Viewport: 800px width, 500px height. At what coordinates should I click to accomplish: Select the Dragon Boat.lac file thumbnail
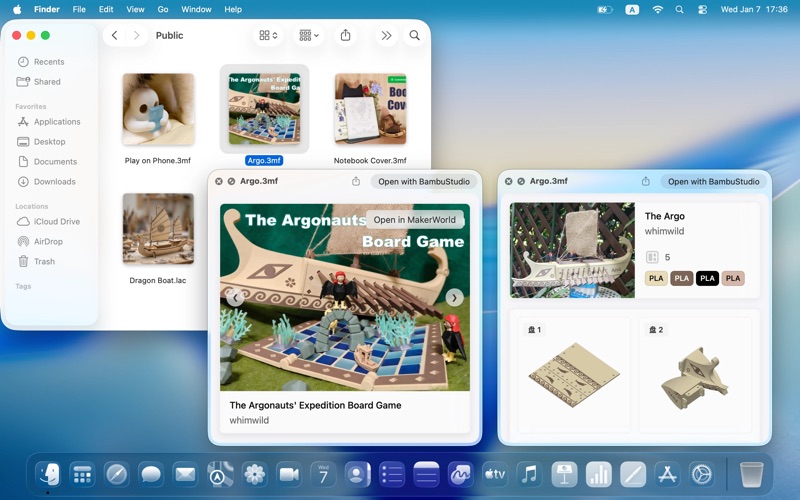(x=158, y=229)
